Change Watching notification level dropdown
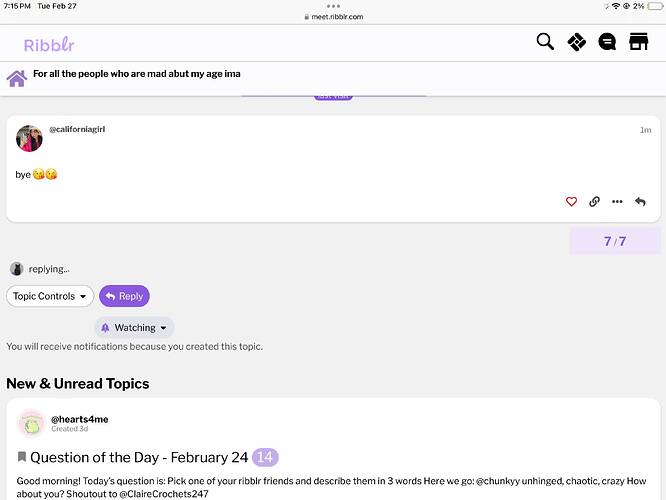The image size is (666, 500). coord(134,328)
